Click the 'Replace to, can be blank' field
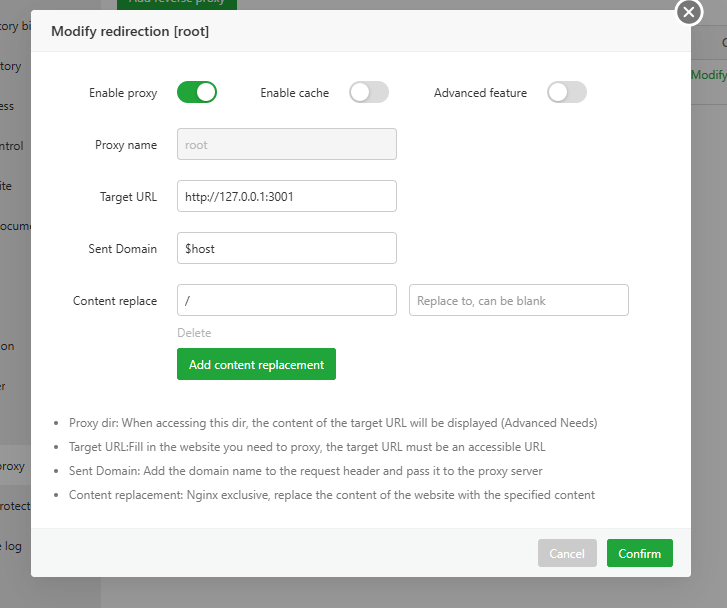 [518, 300]
